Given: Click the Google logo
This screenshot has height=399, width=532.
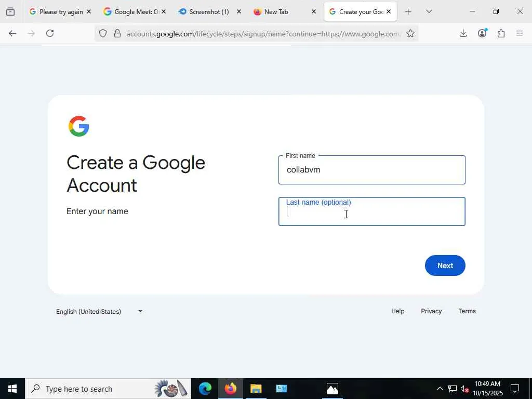Looking at the screenshot, I should (79, 126).
